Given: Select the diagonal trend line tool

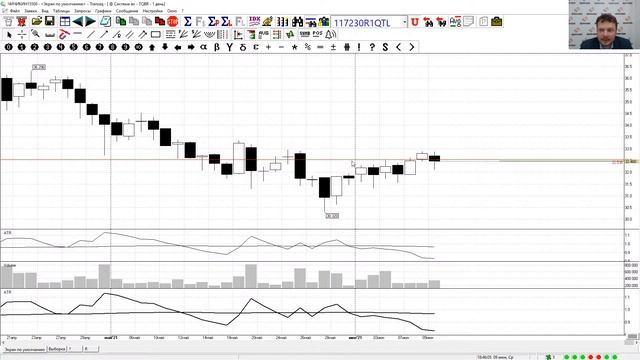Looking at the screenshot, I should [91, 35].
